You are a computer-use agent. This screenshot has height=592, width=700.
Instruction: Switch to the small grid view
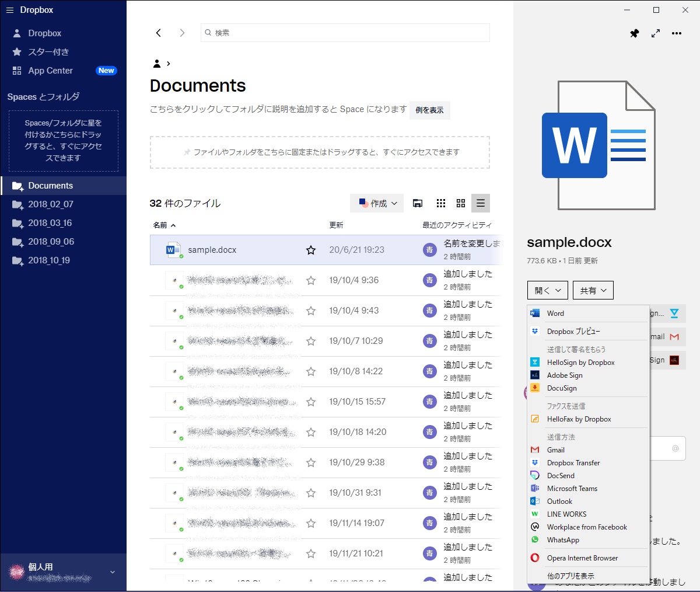tap(441, 203)
